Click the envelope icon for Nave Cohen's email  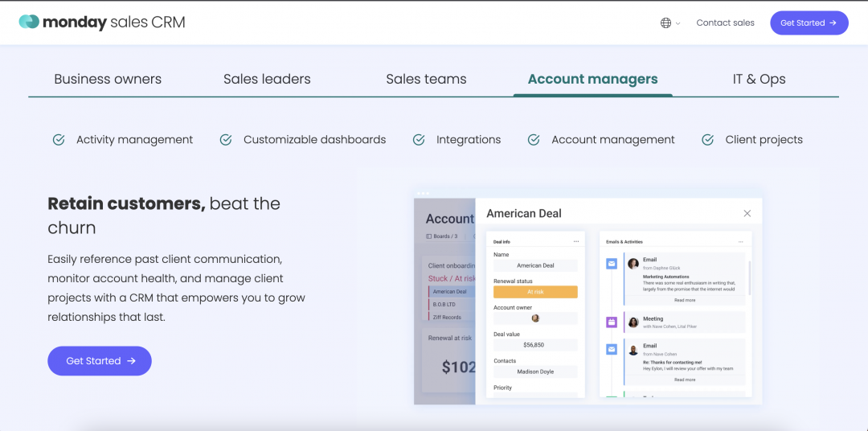click(612, 350)
